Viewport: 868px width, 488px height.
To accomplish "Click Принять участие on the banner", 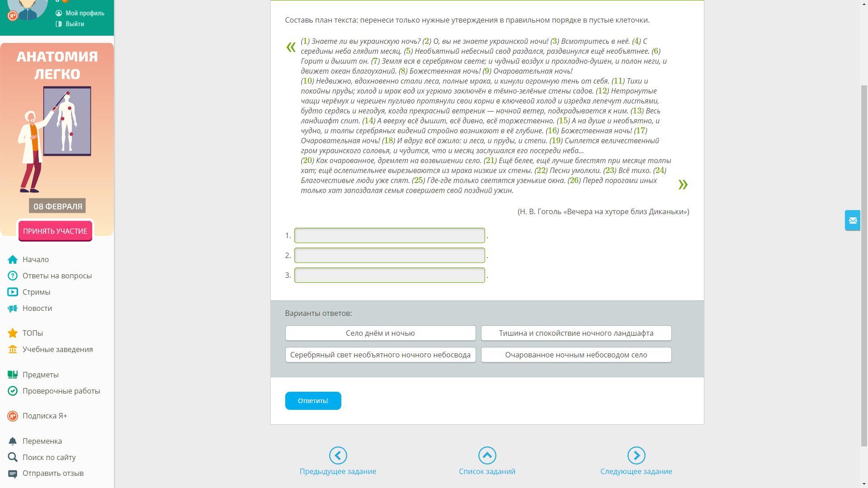I will point(55,231).
